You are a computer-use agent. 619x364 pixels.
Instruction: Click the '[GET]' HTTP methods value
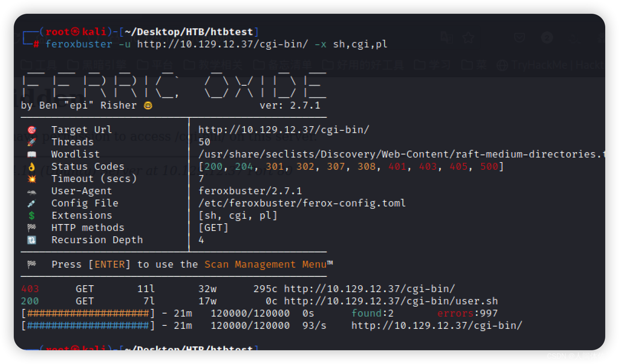click(213, 228)
